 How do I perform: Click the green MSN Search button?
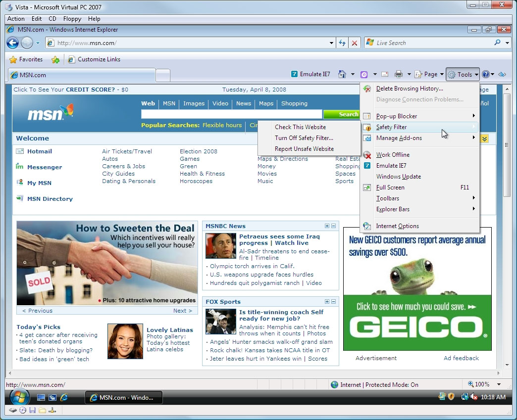coord(348,114)
